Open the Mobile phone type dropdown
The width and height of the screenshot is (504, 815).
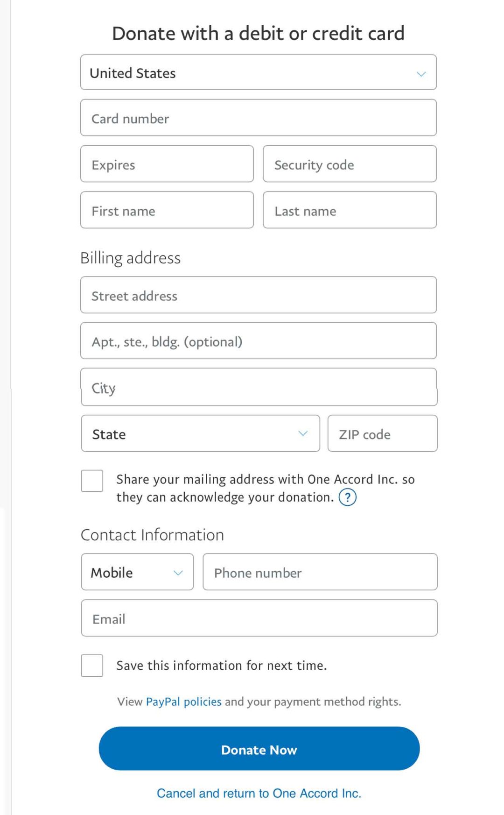tap(137, 572)
